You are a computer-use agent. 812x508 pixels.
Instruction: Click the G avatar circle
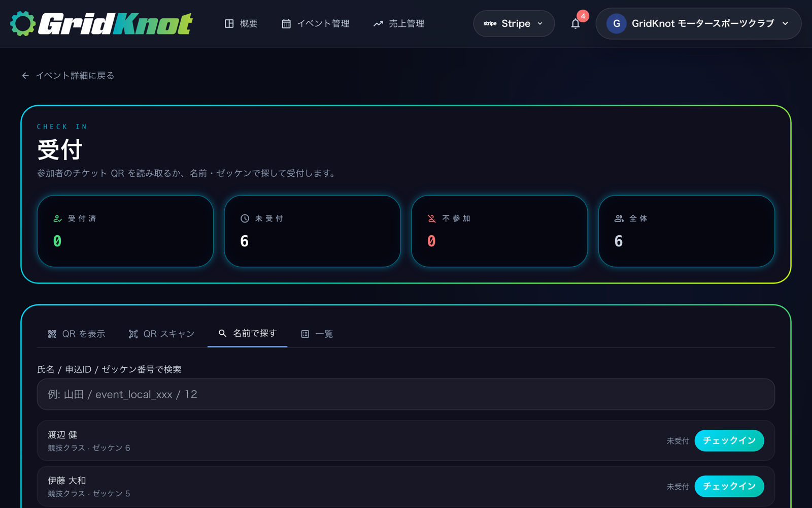click(x=616, y=23)
